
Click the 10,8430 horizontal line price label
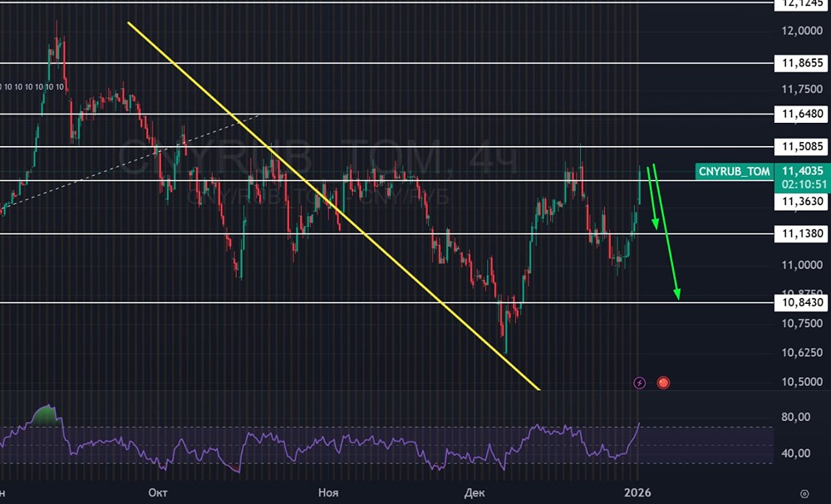click(x=800, y=303)
